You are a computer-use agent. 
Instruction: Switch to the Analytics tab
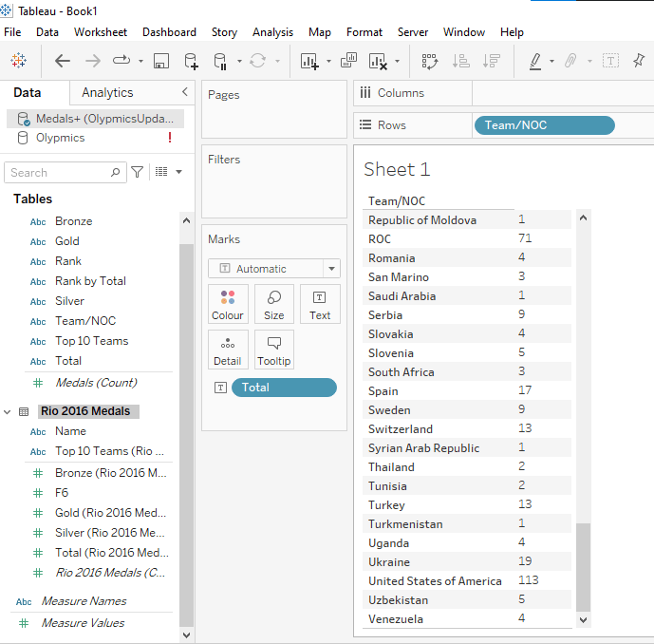[107, 93]
